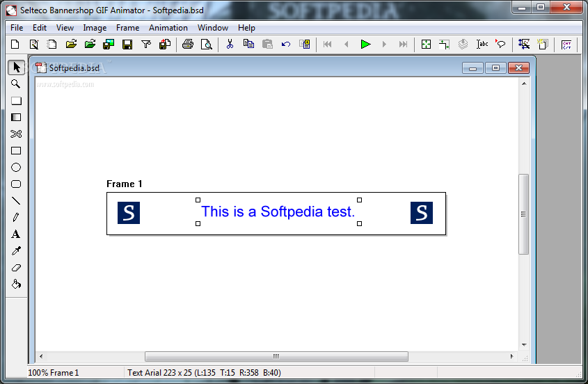588x384 pixels.
Task: Click the text 'abc' cursor toolbar icon
Action: tap(482, 45)
